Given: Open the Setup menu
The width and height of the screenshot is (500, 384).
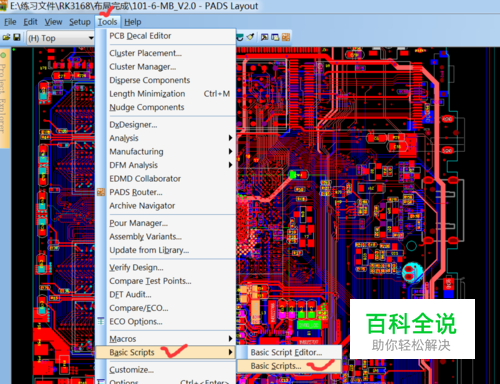Looking at the screenshot, I should click(x=80, y=22).
